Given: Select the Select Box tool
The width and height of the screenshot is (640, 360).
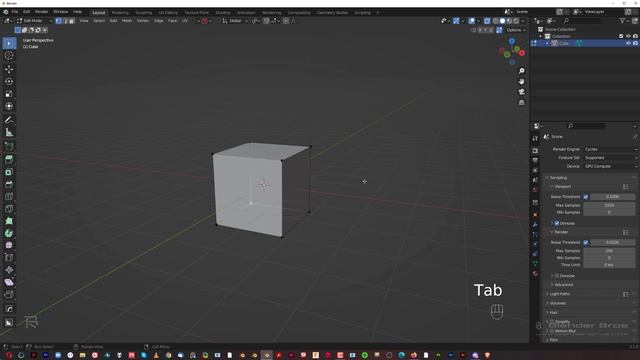Looking at the screenshot, I should 9,43.
